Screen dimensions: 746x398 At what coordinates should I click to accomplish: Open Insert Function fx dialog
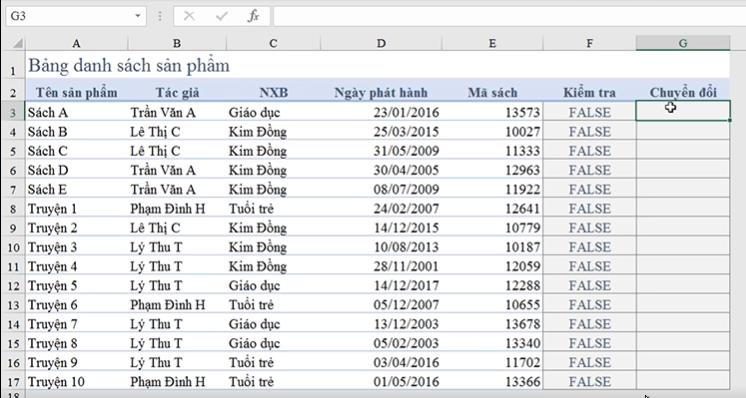(254, 16)
